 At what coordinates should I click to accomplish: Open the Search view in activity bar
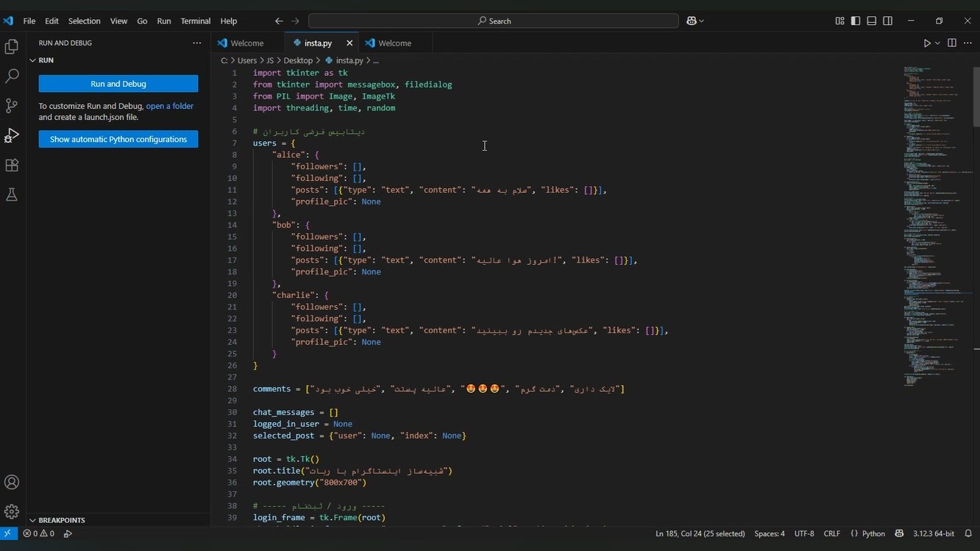pos(12,76)
